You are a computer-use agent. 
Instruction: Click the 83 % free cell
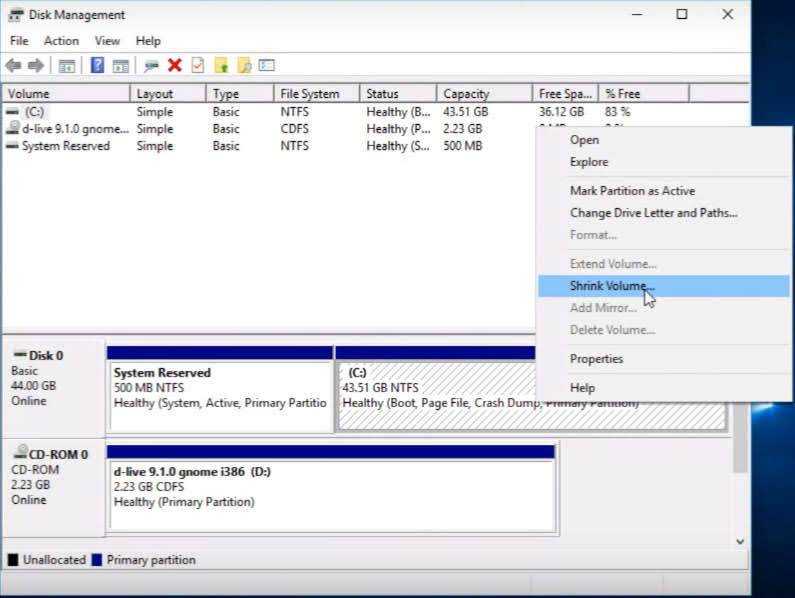(x=618, y=112)
